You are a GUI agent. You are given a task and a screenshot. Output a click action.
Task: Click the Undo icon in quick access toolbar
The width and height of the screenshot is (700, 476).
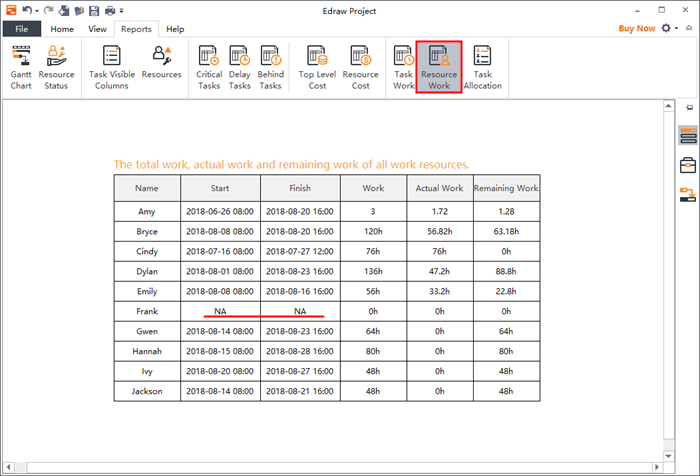27,10
